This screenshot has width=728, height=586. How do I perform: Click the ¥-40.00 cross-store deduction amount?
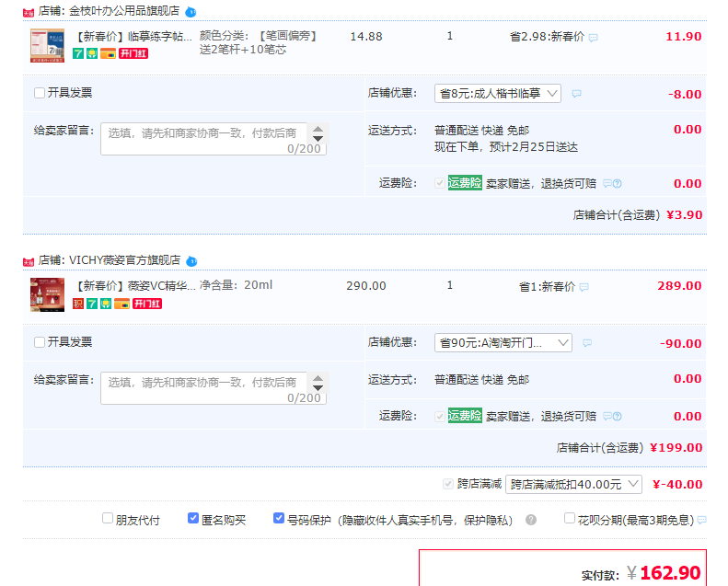[677, 485]
